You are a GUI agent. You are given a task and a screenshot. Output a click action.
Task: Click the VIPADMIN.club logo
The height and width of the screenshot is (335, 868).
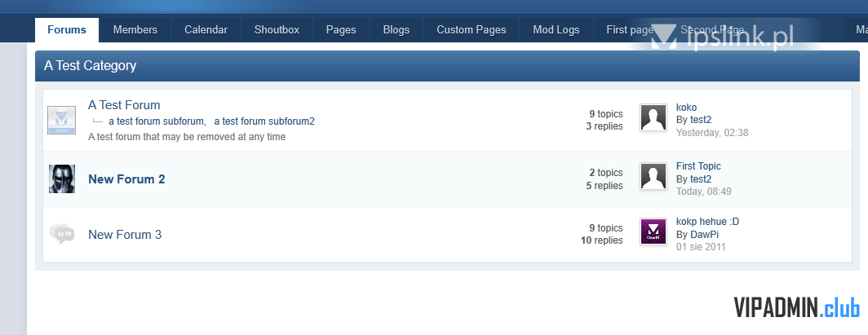click(x=796, y=307)
